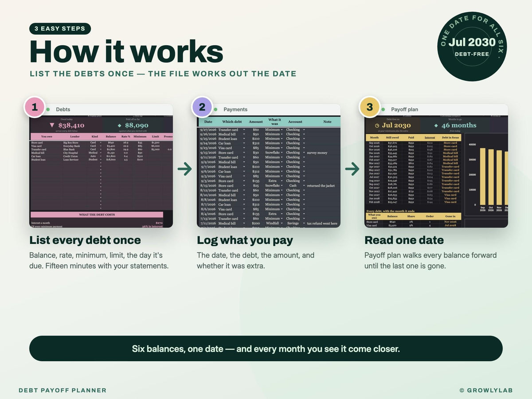This screenshot has width=532, height=399.
Task: Select the City Hospital lender cell
Action: 70,153
